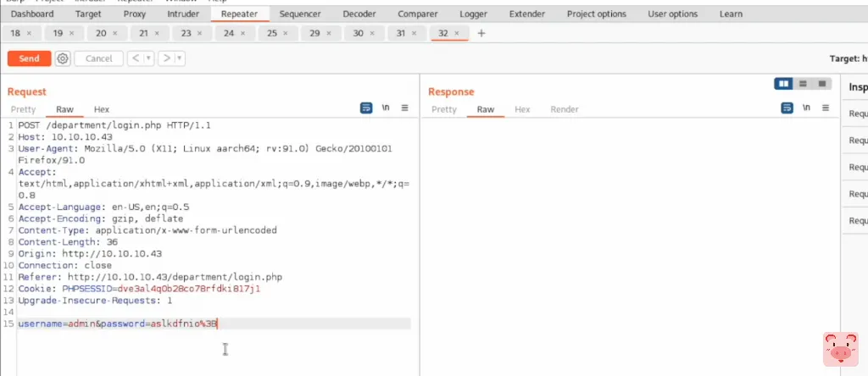This screenshot has height=376, width=868.
Task: Switch Request view to Pretty
Action: click(23, 109)
